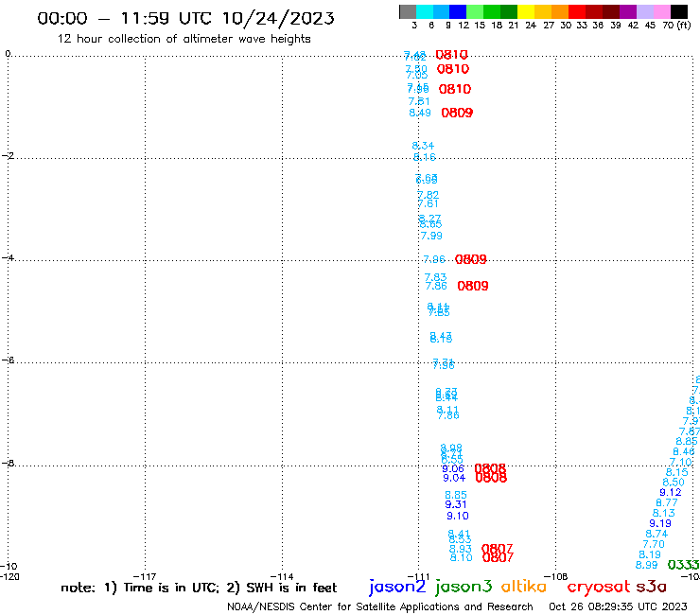Click the pink legend swatch above 70
The image size is (700, 615).
tap(661, 11)
